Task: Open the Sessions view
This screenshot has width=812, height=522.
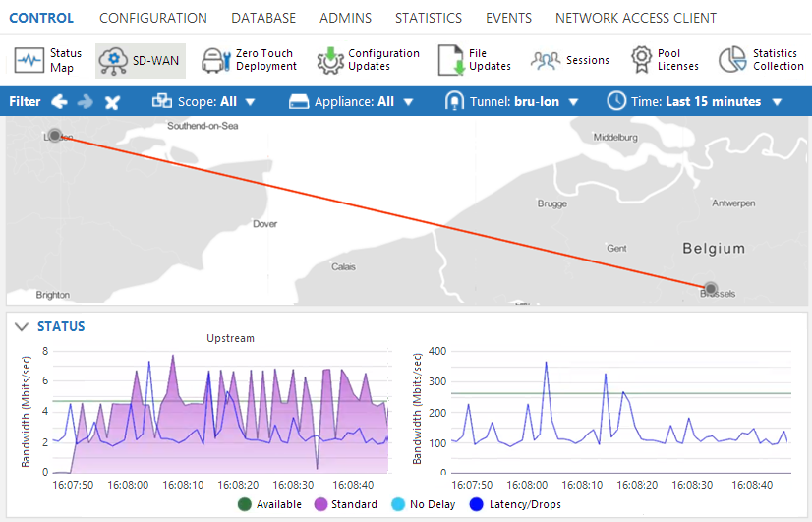Action: (x=570, y=60)
